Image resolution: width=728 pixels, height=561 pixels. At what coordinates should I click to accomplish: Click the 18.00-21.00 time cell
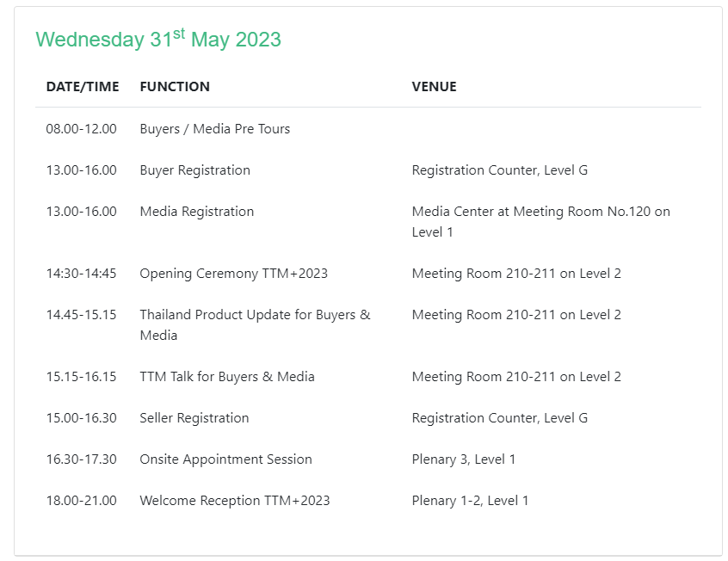(81, 501)
